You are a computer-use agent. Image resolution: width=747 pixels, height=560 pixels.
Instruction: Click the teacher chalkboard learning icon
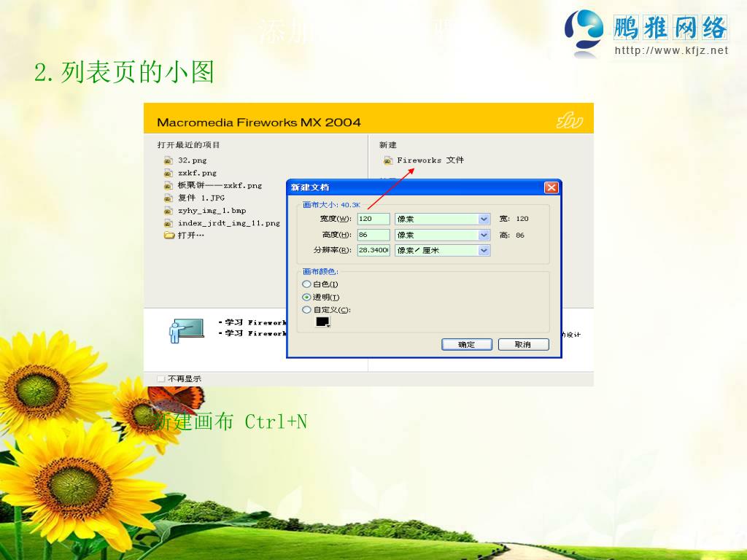186,330
